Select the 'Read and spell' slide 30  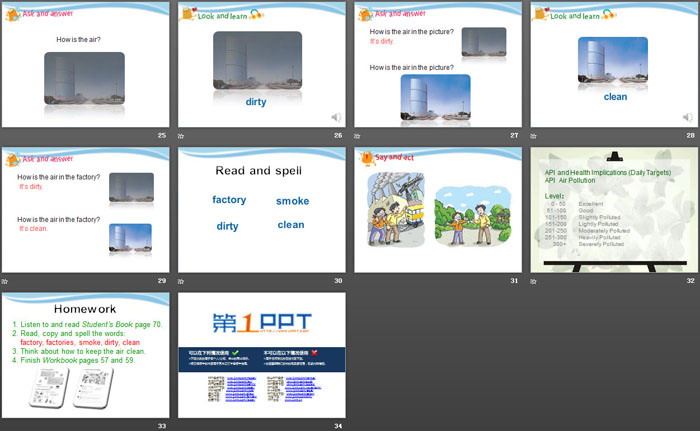coord(261,210)
